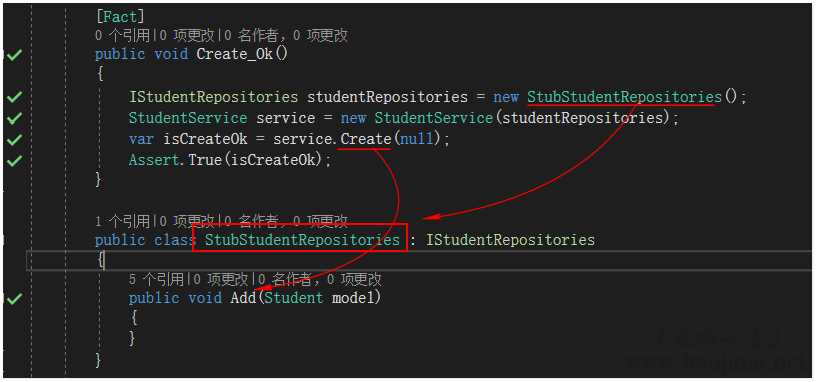Viewport: 816px width, 382px height.
Task: Click green checkmark beside the Add method
Action: pyautogui.click(x=14, y=299)
